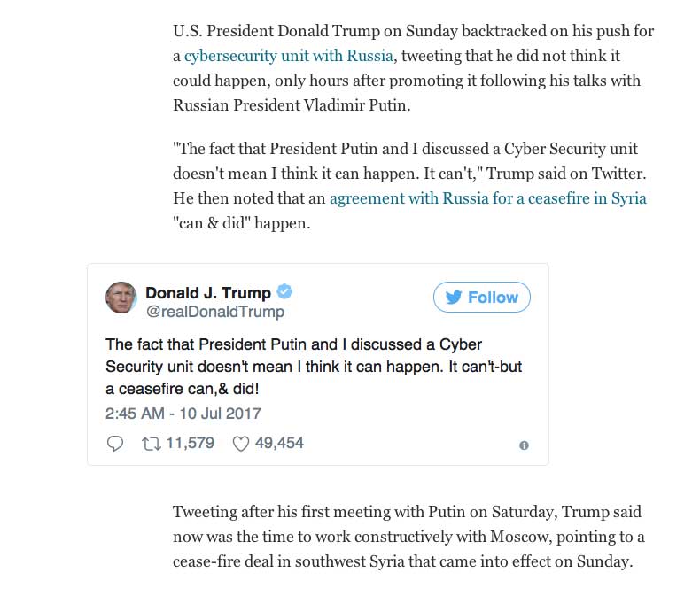Like the tweet with the heart icon
700x596 pixels.
(240, 444)
